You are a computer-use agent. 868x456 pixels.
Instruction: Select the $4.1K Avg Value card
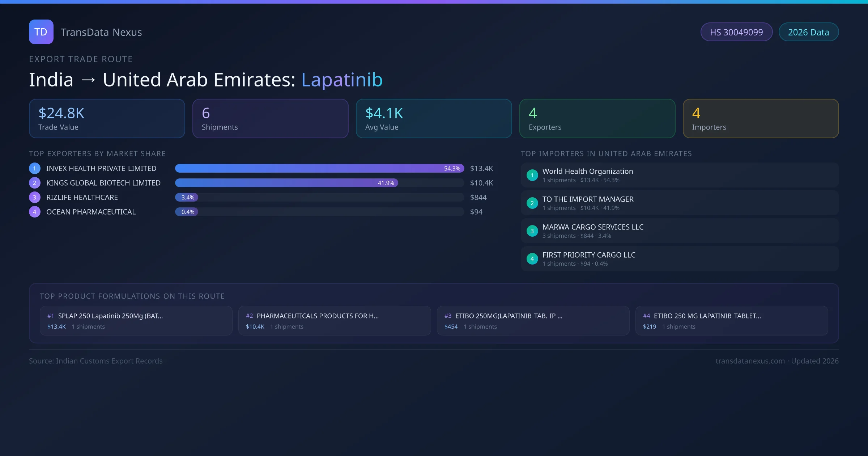(434, 119)
